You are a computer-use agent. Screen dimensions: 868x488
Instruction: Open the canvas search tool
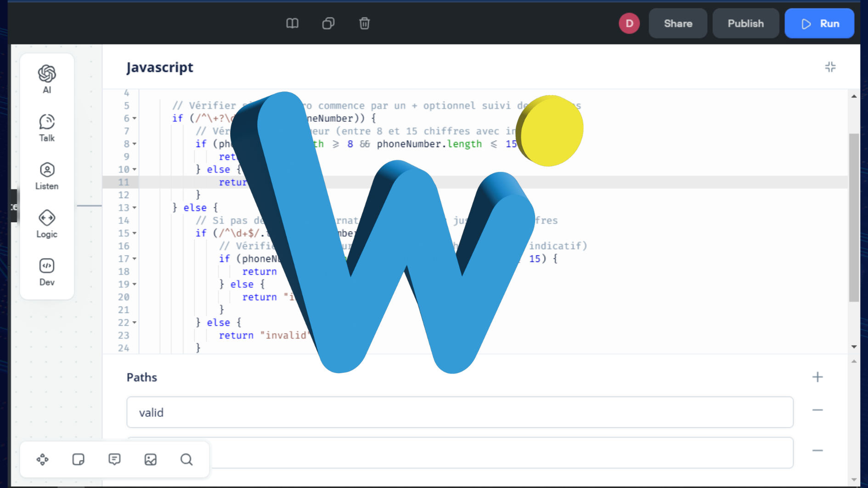point(186,460)
